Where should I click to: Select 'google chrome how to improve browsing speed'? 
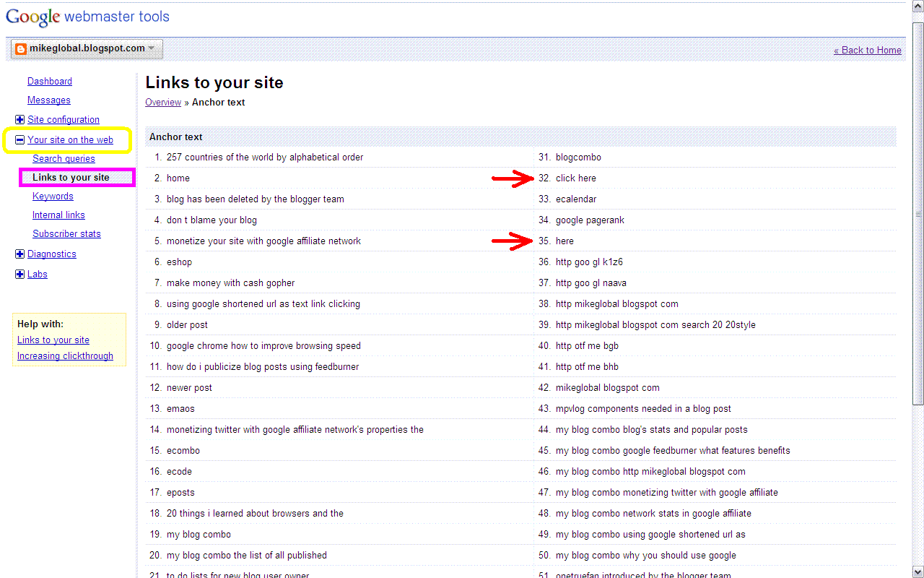tap(263, 346)
